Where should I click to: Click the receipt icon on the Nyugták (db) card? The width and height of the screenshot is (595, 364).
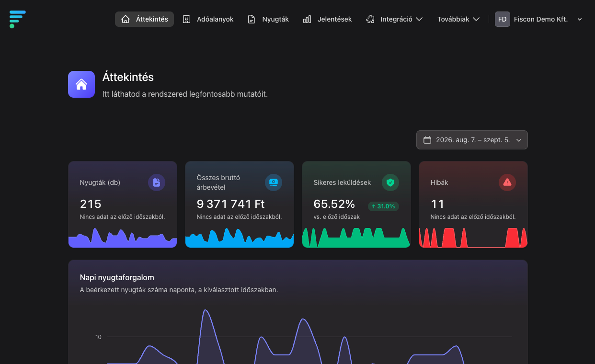coord(157,182)
